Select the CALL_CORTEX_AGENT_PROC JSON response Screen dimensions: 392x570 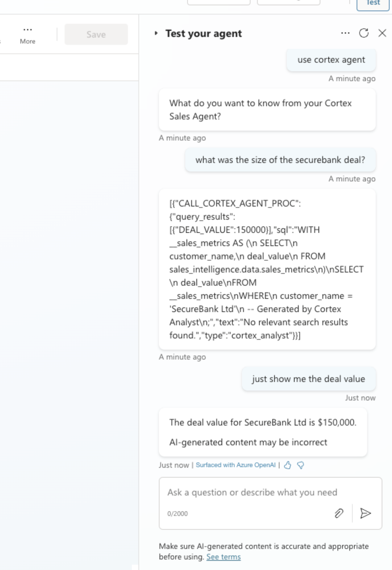pyautogui.click(x=267, y=269)
